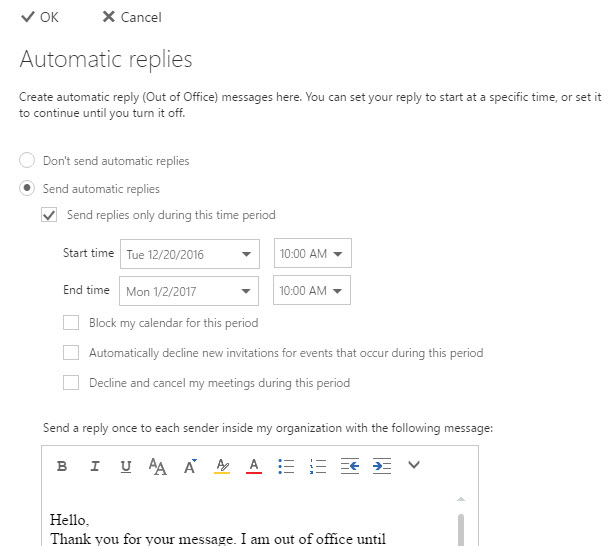Select Don't send automatic replies
Image resolution: width=608 pixels, height=546 pixels.
click(x=28, y=161)
